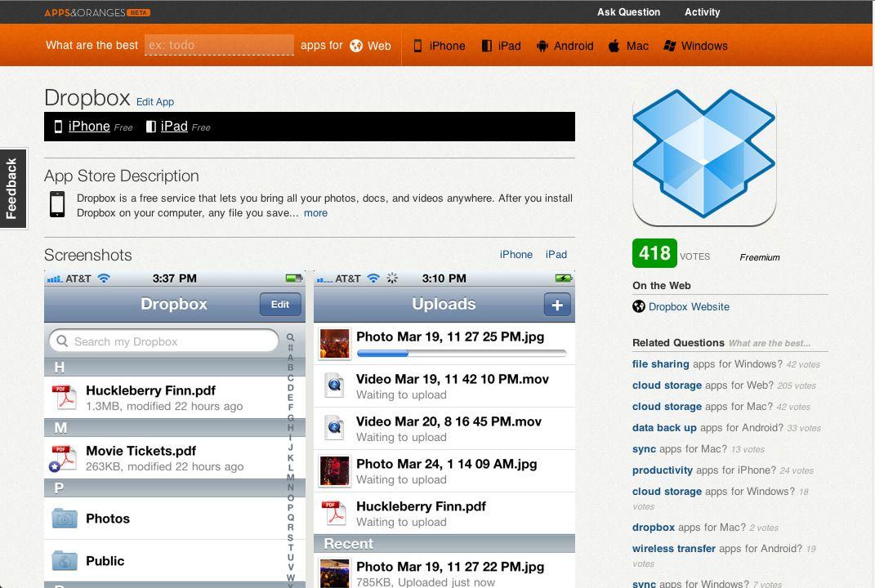
Task: Select iPad platform in orange bar
Action: pyautogui.click(x=501, y=46)
